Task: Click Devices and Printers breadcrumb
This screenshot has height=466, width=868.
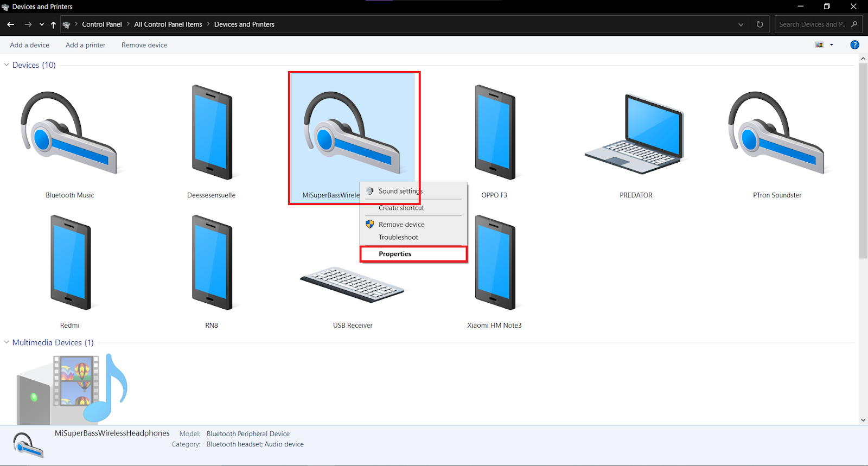Action: (x=244, y=24)
